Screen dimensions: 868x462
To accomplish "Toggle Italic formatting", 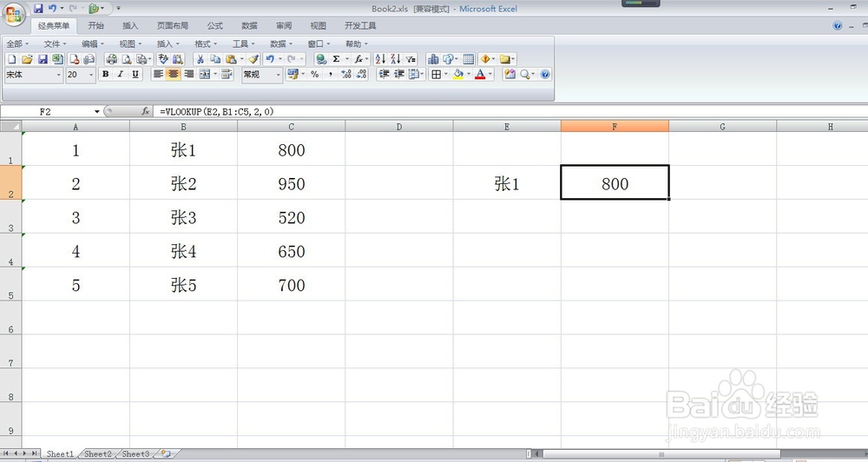I will coord(120,74).
